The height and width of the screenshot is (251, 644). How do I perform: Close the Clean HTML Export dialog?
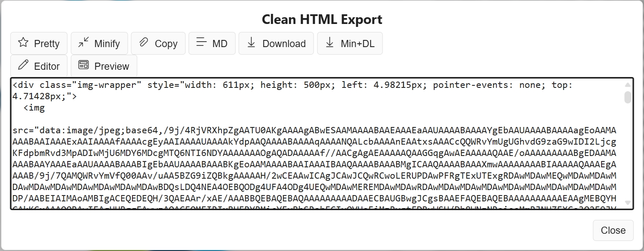tap(613, 230)
